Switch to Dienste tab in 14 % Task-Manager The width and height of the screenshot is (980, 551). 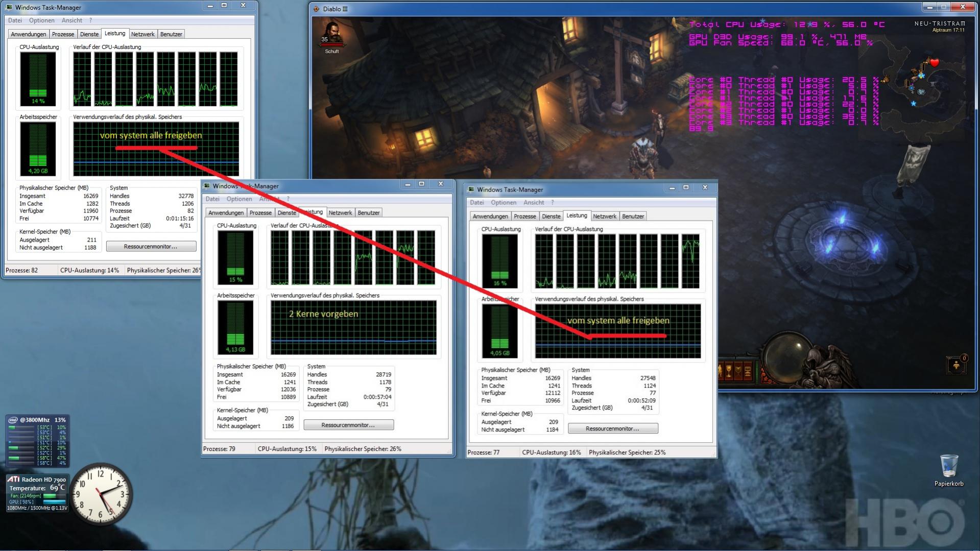(x=89, y=34)
